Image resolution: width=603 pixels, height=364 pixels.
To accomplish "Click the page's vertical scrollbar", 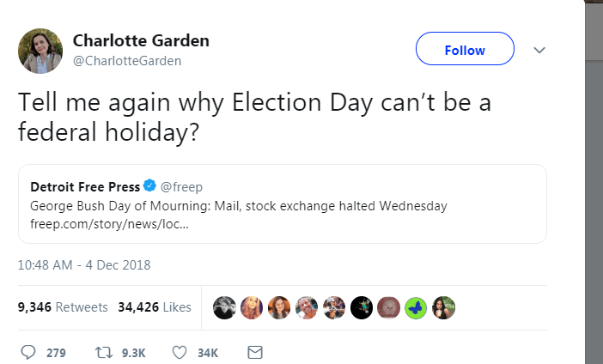I will coord(594,172).
